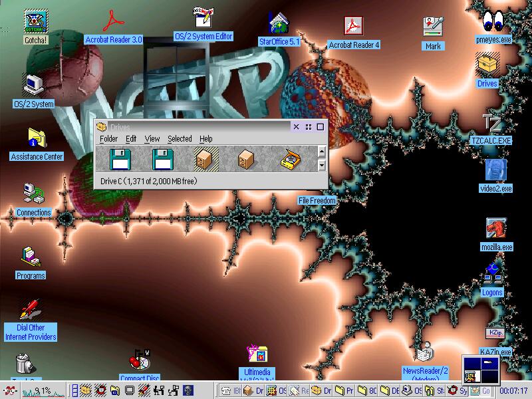Open the Connections folder icon
532x399 pixels.
[x=33, y=194]
